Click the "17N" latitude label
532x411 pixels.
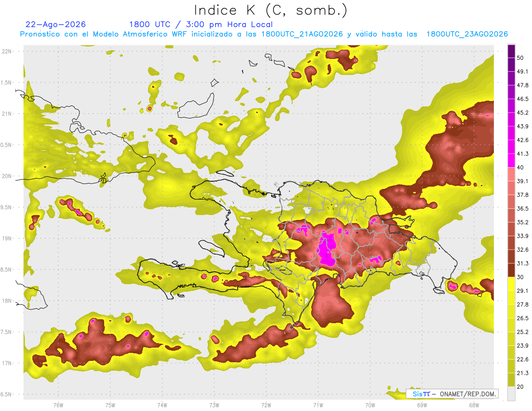(7, 363)
